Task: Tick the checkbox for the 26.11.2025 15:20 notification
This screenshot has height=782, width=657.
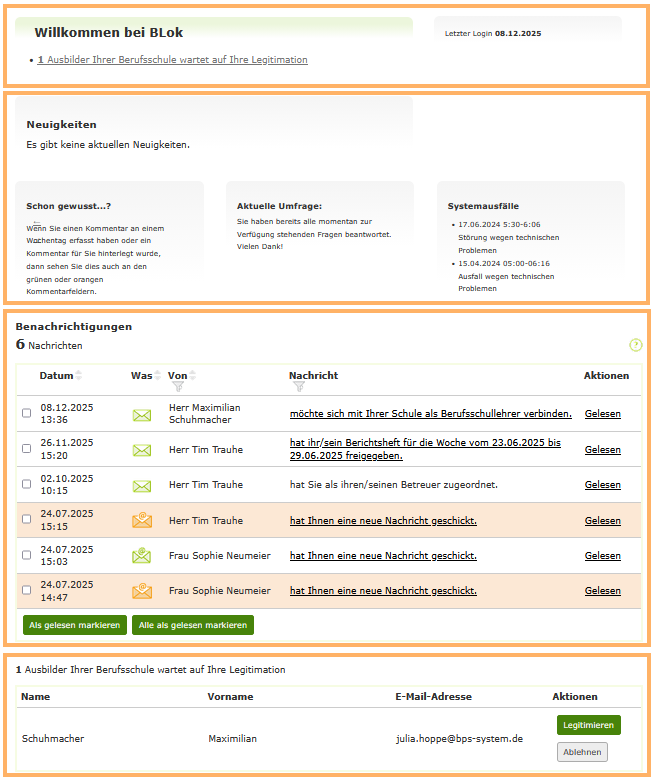Action: click(x=26, y=448)
